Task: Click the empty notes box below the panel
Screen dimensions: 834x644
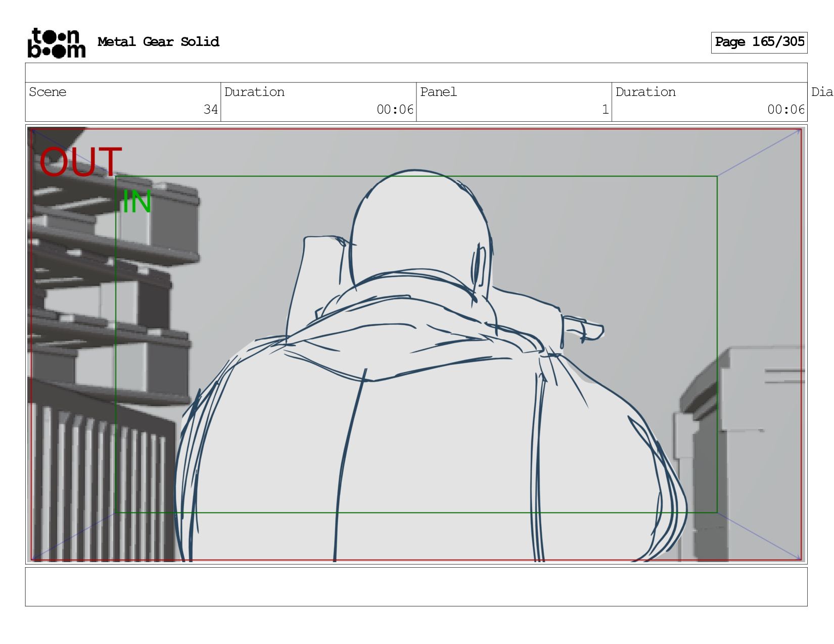Action: pos(416,587)
